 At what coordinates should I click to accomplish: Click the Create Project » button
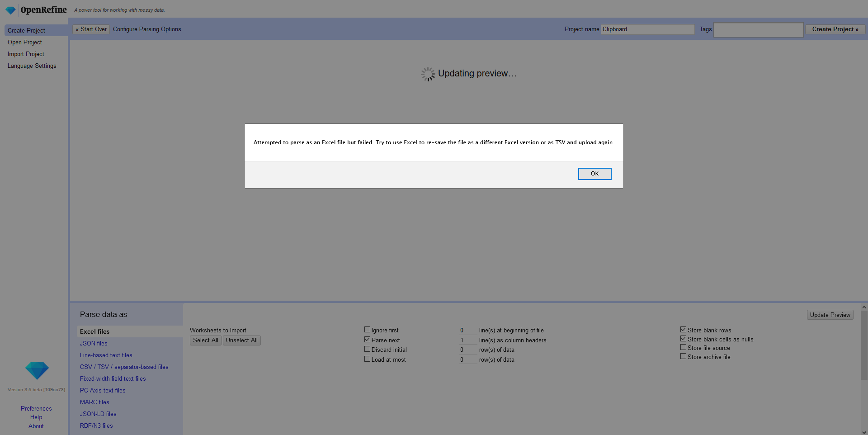(x=835, y=29)
